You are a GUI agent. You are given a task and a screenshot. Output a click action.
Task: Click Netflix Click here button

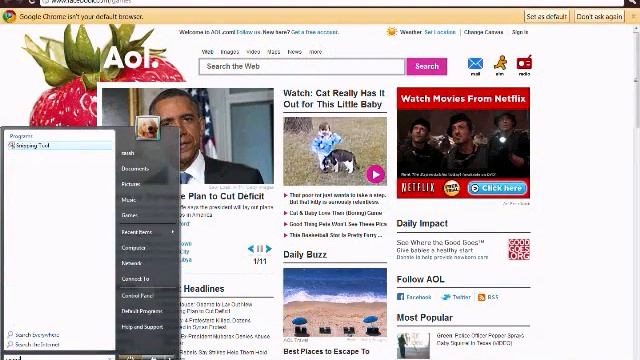tap(497, 188)
